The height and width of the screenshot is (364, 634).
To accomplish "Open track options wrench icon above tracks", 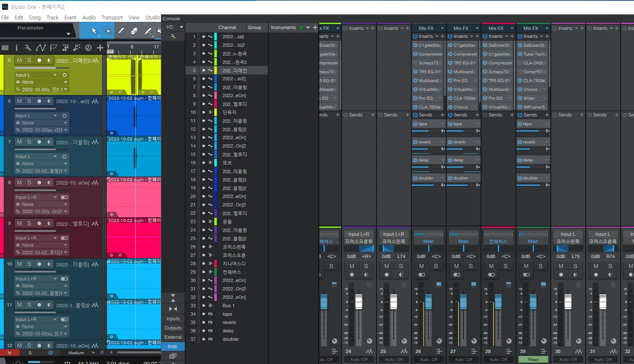I will coord(27,48).
